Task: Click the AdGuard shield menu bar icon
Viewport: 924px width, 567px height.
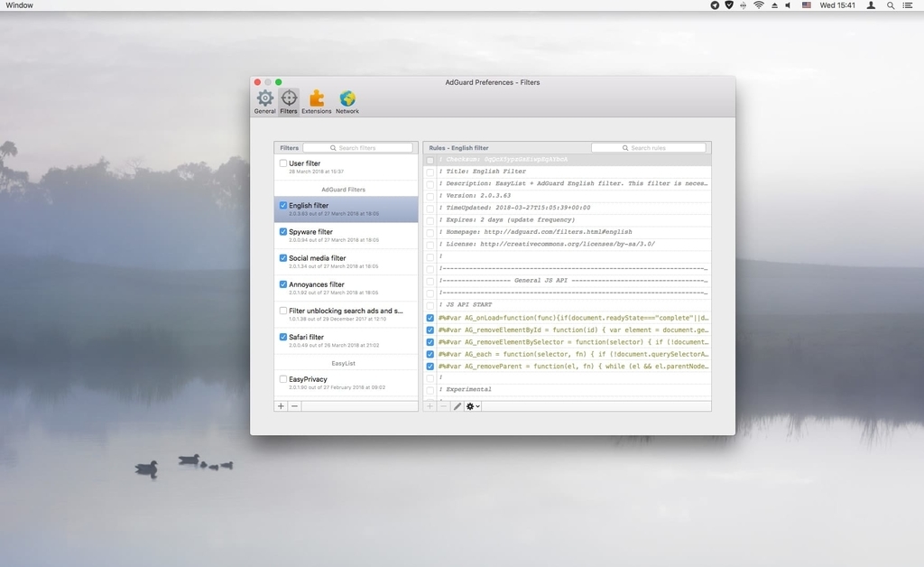Action: click(729, 5)
